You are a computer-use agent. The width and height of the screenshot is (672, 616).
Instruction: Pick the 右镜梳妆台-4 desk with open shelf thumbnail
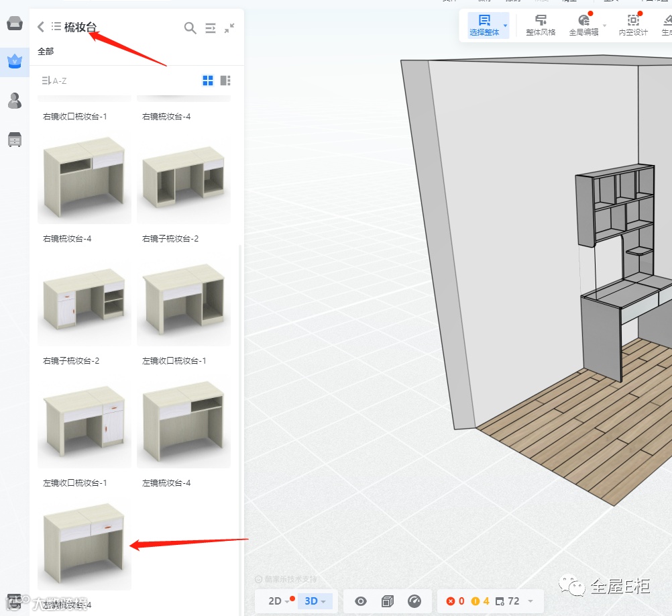click(x=85, y=177)
